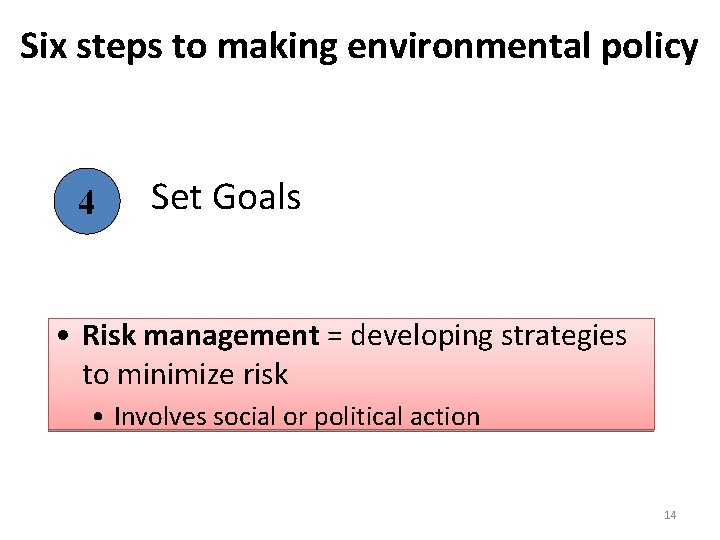Click the sub-bullet before "Involves"
The image size is (720, 540).
coord(102,417)
